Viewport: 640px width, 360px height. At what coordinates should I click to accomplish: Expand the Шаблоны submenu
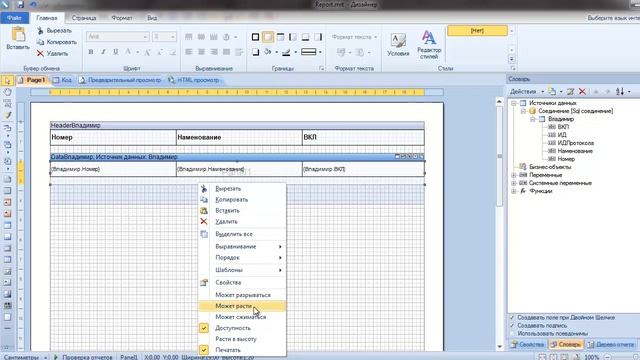pyautogui.click(x=242, y=270)
